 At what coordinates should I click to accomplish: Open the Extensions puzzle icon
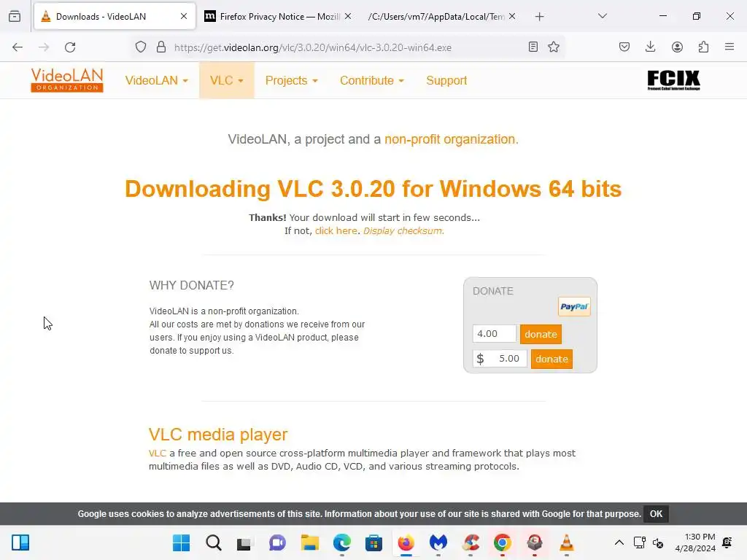[703, 47]
